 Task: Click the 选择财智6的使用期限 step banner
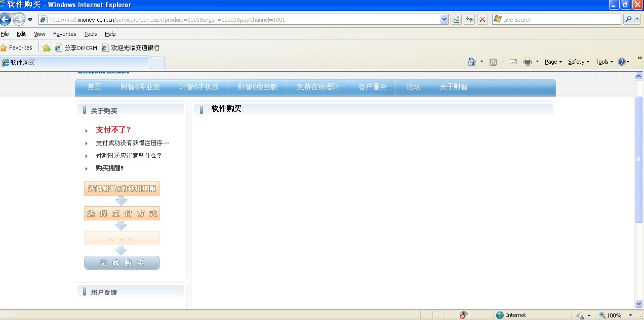point(122,189)
